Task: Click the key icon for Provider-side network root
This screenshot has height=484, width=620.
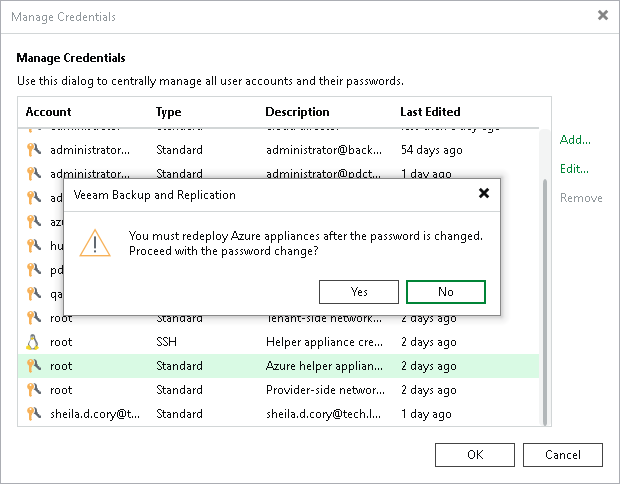Action: 34,390
